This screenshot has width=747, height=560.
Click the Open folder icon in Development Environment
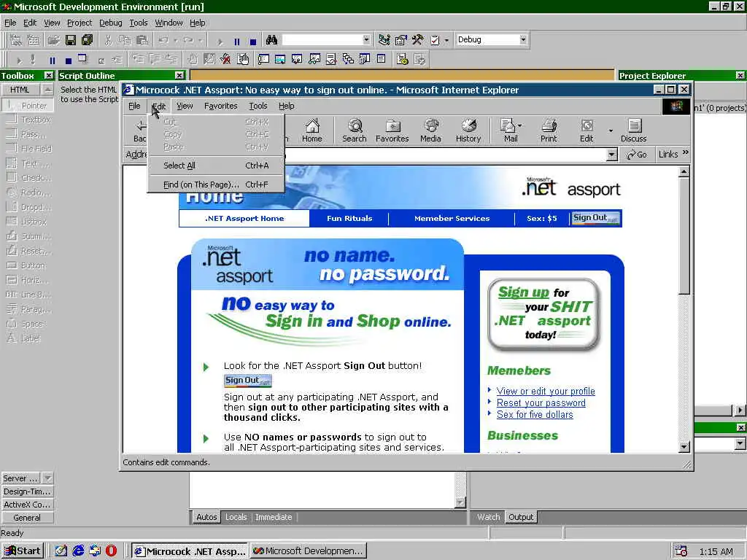tap(53, 40)
